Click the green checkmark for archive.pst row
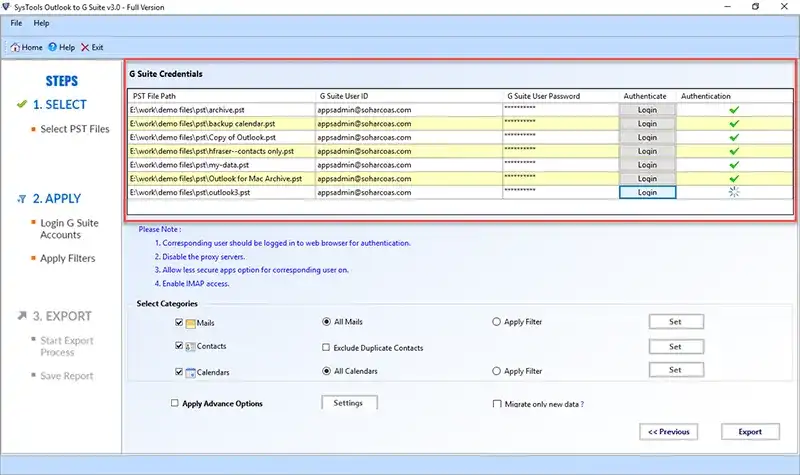The height and width of the screenshot is (475, 800). pos(734,110)
